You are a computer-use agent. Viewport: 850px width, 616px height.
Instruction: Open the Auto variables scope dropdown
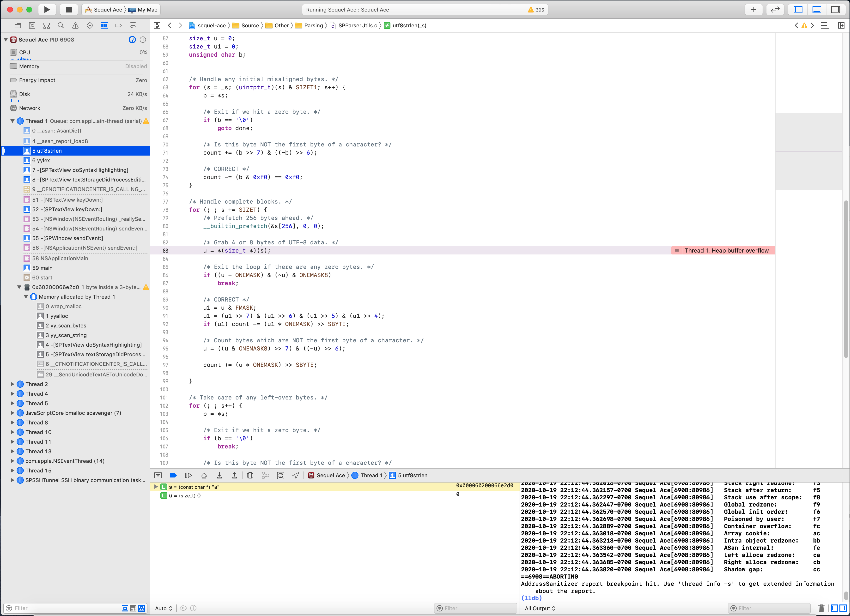click(164, 608)
